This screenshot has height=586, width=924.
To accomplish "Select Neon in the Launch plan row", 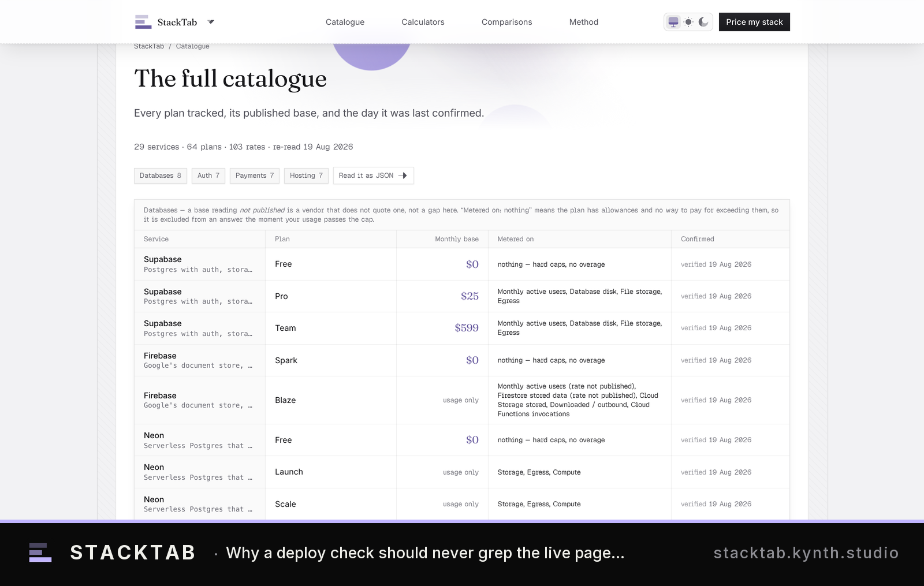I will tap(154, 467).
